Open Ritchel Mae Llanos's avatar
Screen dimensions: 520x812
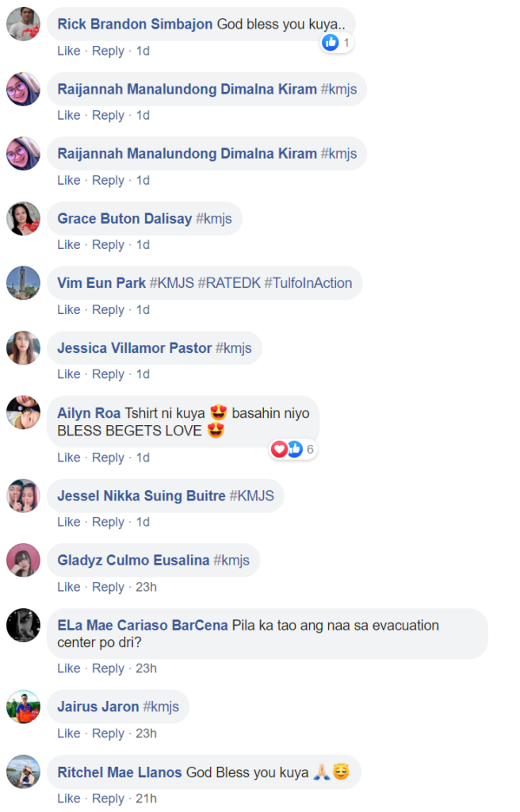click(23, 772)
